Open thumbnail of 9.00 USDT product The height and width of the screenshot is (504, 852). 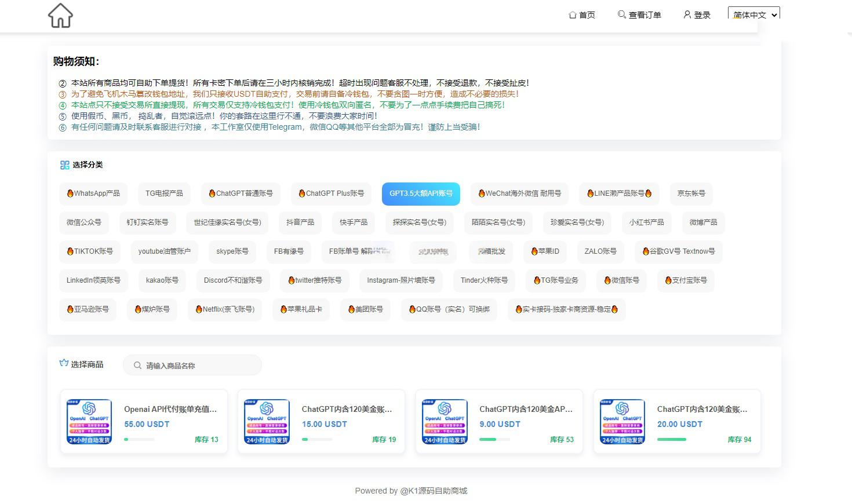445,422
